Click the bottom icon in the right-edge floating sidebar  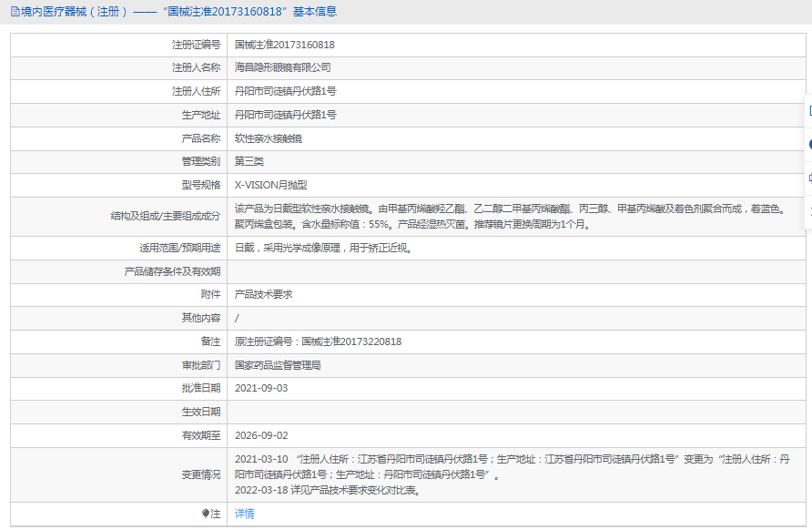809,210
